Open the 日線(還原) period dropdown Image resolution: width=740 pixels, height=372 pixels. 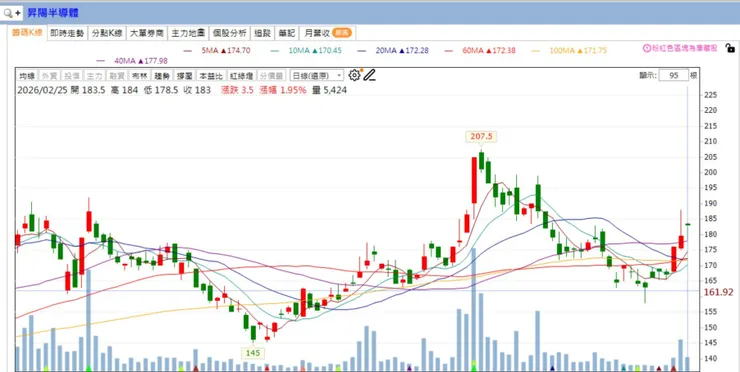317,76
